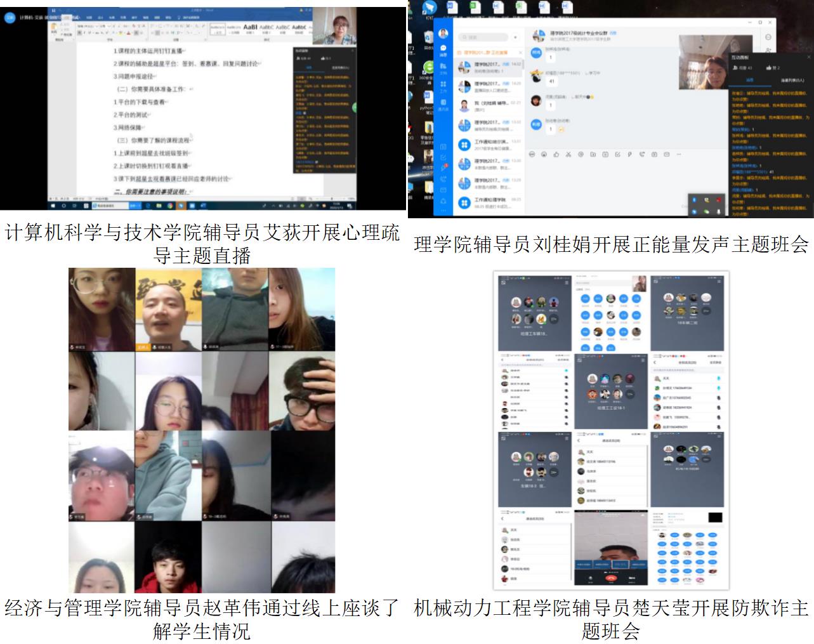Click the @ mention icon in chat toolbar
This screenshot has width=814, height=644.
point(581,154)
